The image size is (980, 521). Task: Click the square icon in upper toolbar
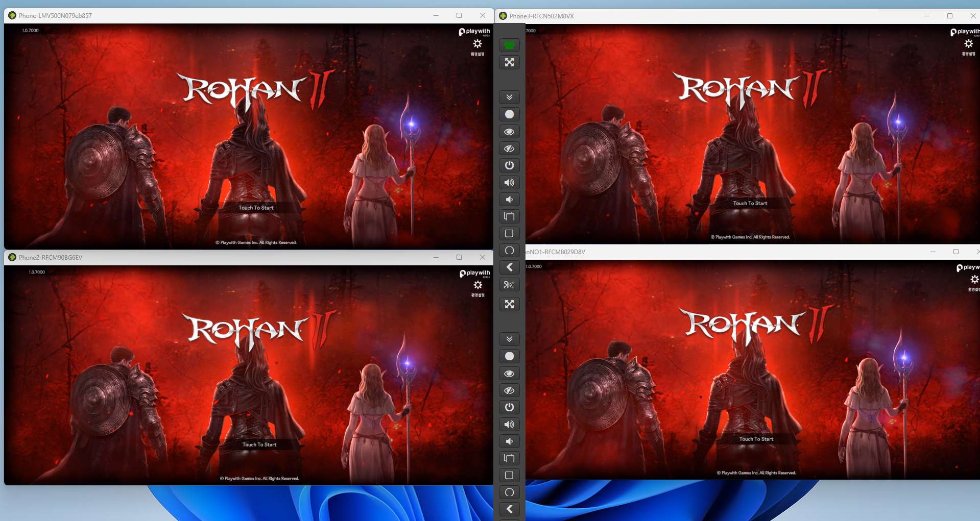[509, 233]
